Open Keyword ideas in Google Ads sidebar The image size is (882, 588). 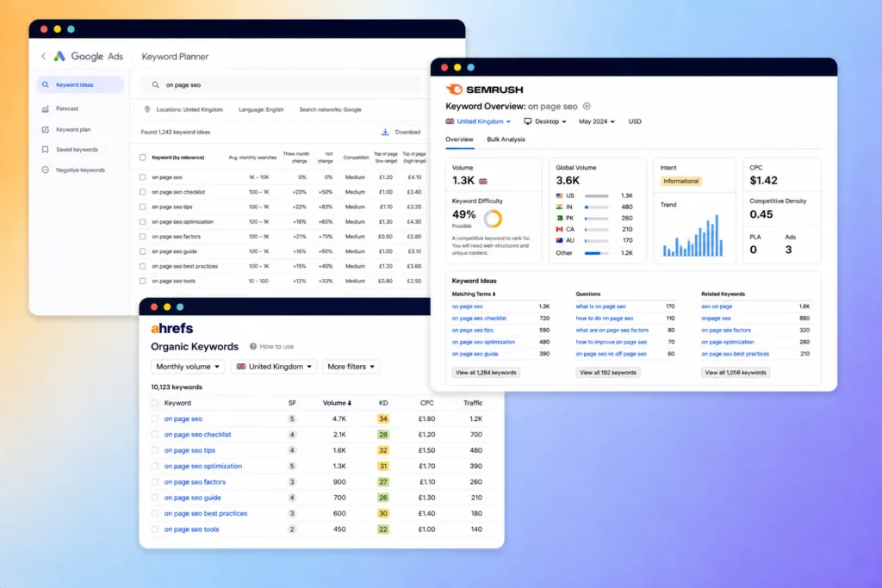[80, 85]
